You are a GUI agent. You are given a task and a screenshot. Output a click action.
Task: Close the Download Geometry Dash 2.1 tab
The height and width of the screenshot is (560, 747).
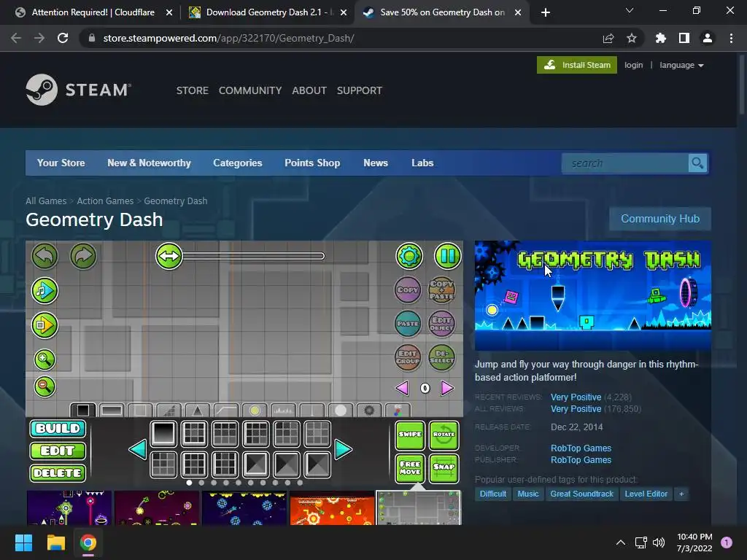pos(344,13)
